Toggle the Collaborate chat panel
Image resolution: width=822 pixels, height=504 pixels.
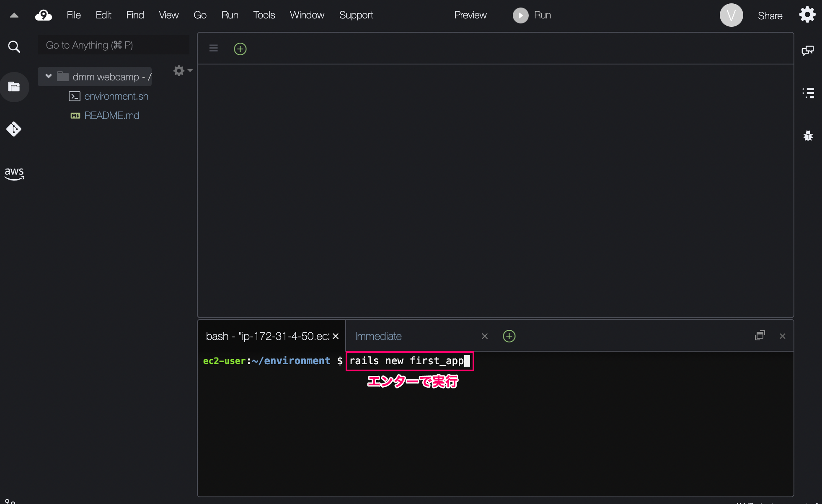tap(809, 50)
